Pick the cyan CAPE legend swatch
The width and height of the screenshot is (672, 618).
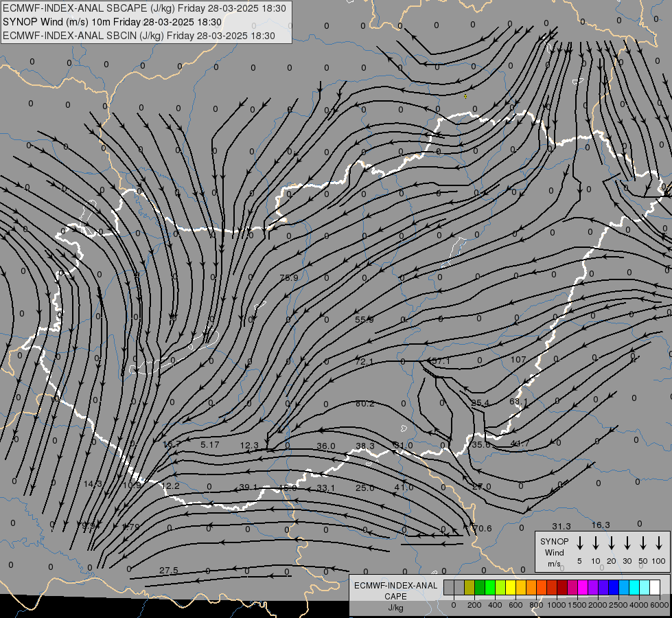pyautogui.click(x=634, y=588)
